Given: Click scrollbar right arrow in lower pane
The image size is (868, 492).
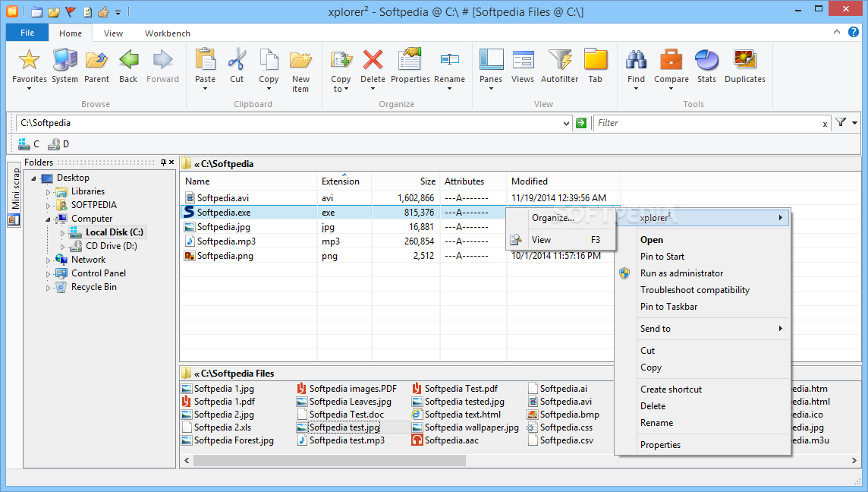Looking at the screenshot, I should coord(854,460).
